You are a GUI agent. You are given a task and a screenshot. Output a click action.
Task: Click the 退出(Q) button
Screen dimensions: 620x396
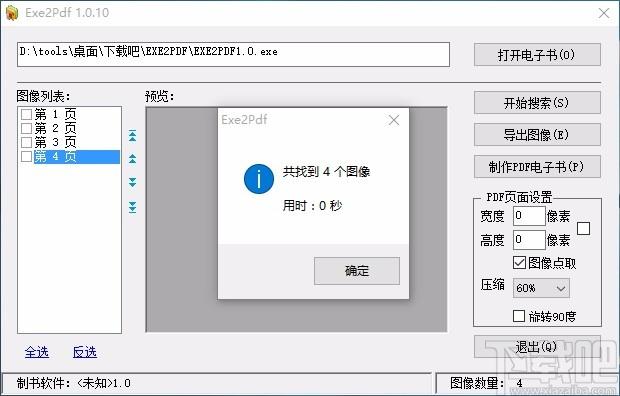click(537, 347)
